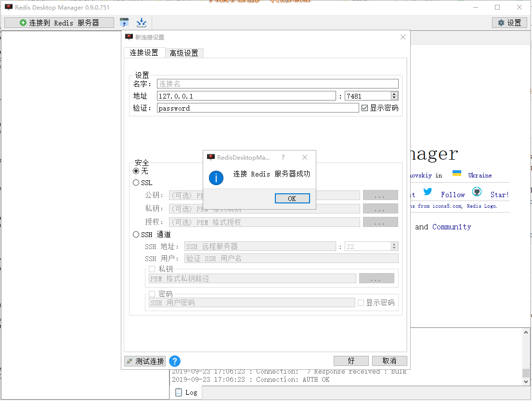Image resolution: width=532 pixels, height=402 pixels.
Task: Click browse button for SSL private key
Action: 380,209
